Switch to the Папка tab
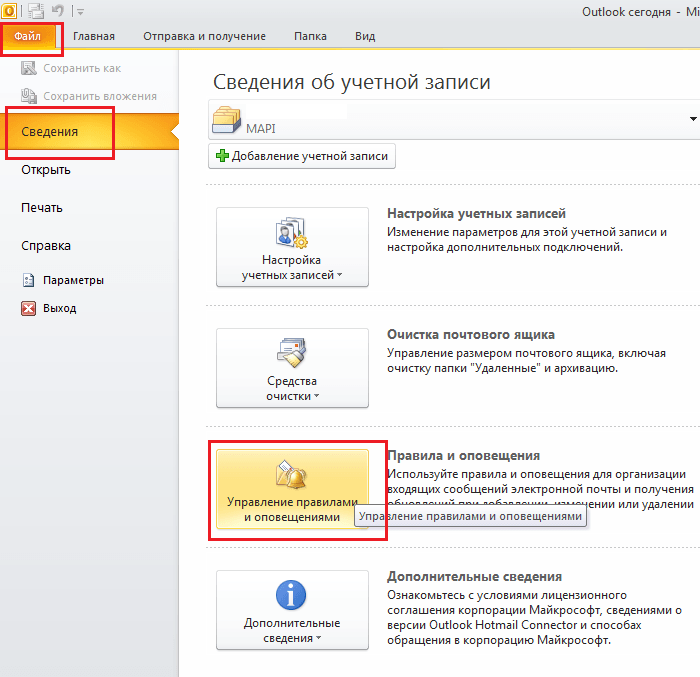700x677 pixels. (x=310, y=36)
